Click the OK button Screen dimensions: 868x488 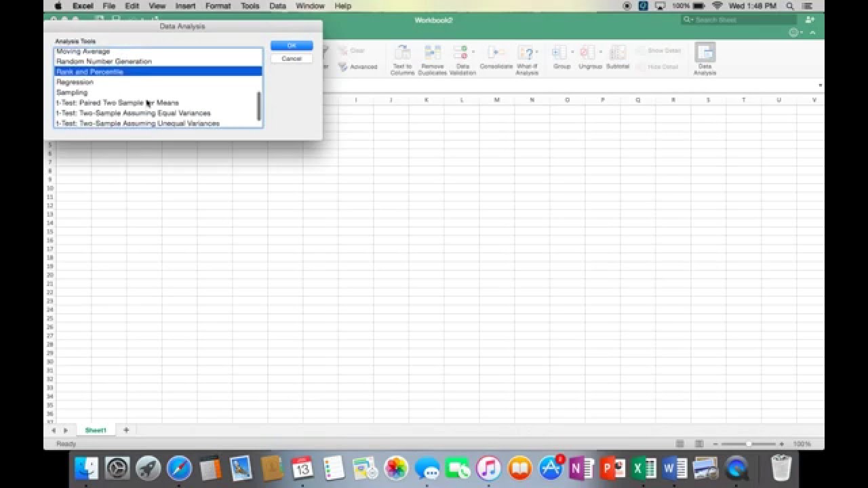pyautogui.click(x=291, y=45)
